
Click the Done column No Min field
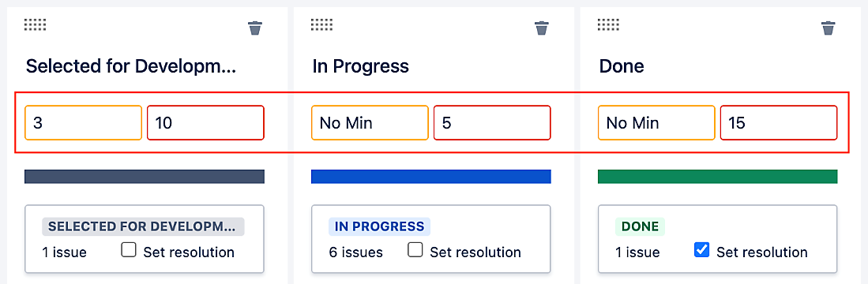[x=656, y=122]
